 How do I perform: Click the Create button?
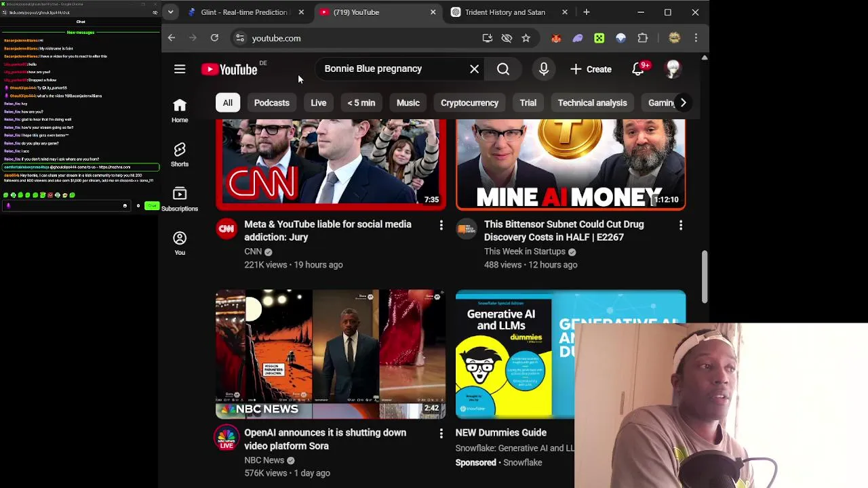click(x=591, y=69)
